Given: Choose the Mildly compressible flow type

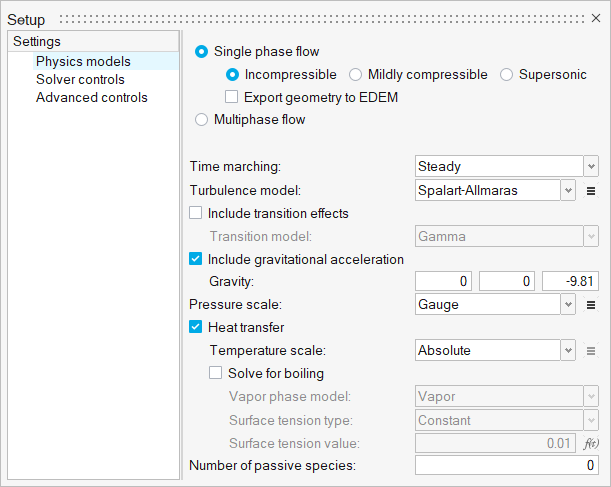Looking at the screenshot, I should coord(356,75).
